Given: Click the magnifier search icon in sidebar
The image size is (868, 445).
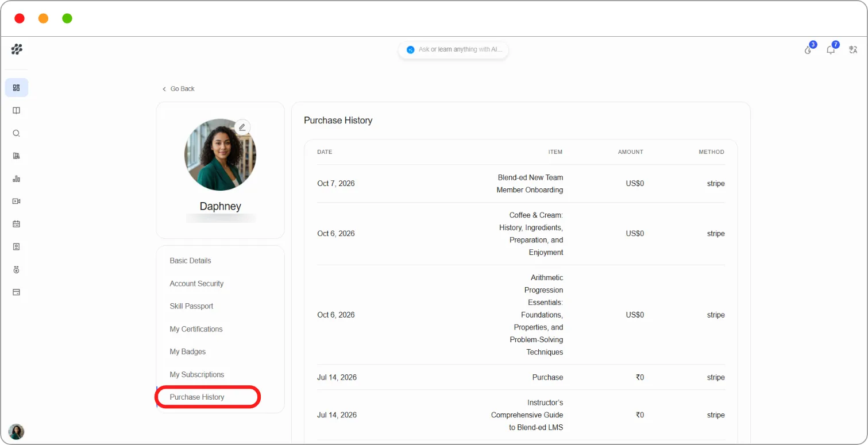Looking at the screenshot, I should tap(17, 133).
